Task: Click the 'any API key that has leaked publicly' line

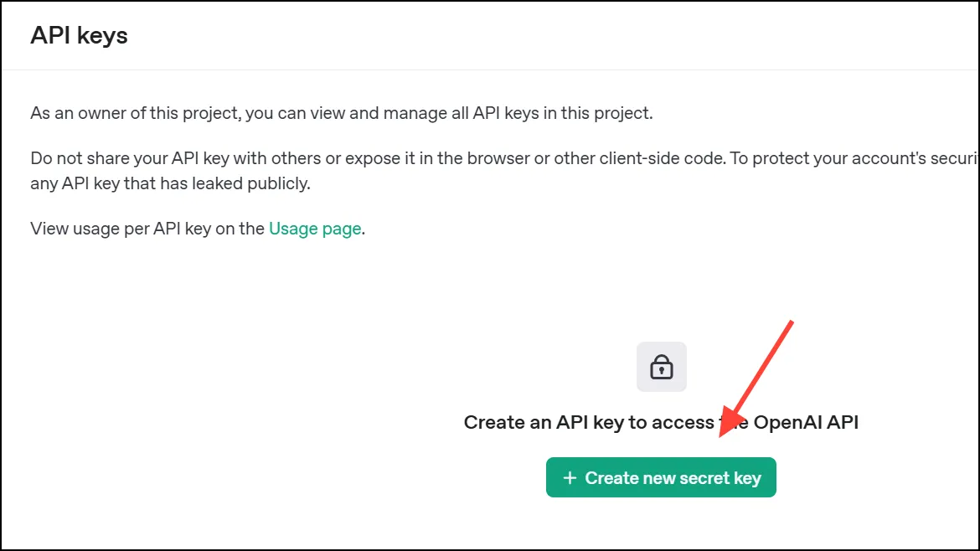Action: click(x=170, y=183)
